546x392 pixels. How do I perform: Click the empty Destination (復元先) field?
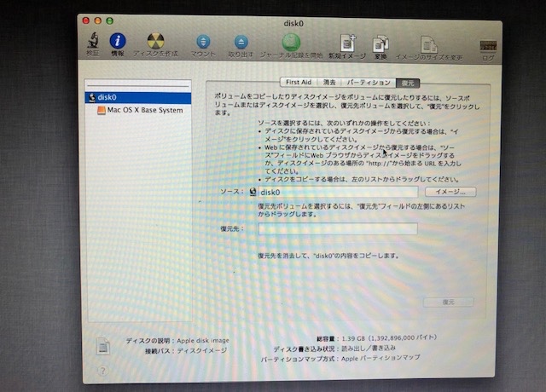[338, 228]
